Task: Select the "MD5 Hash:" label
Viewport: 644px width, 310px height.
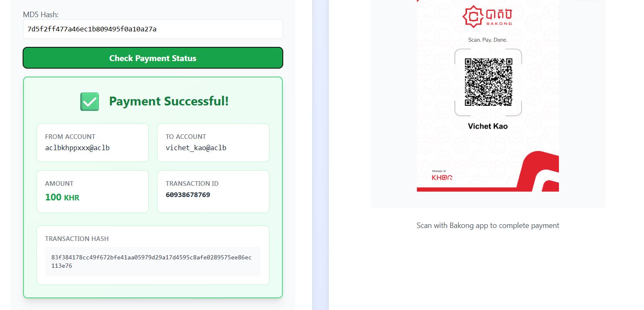Action: pyautogui.click(x=41, y=15)
